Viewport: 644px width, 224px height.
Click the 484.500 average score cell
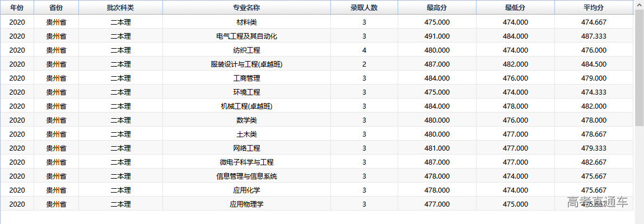click(594, 64)
